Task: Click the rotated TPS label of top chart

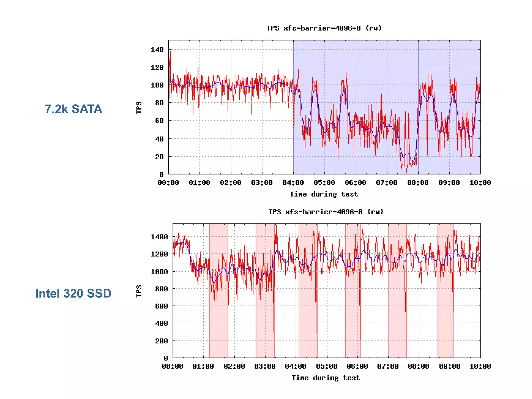Action: (x=139, y=107)
